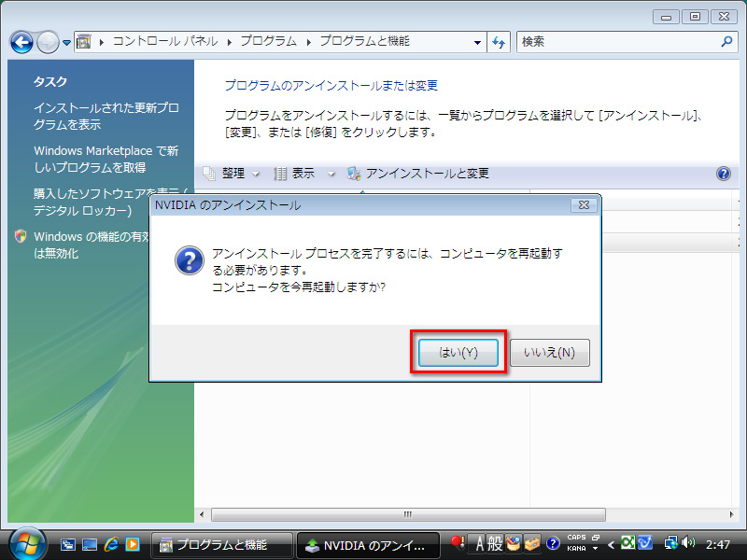
Task: Switch to NVIDIA のアンインストール taskbar button
Action: point(368,545)
